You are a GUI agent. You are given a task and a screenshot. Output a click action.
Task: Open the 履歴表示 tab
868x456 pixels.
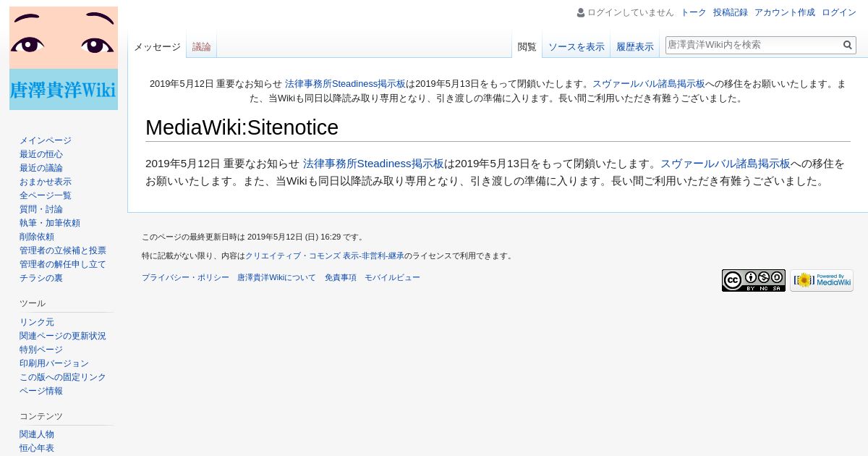click(x=635, y=47)
